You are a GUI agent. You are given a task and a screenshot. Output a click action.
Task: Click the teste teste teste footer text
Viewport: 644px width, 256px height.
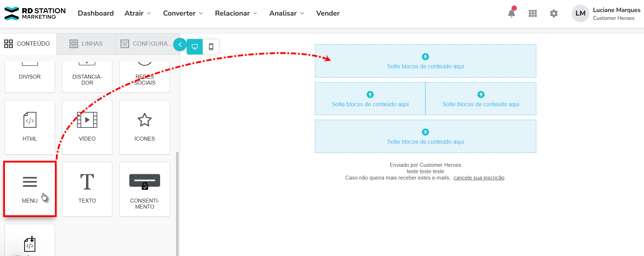click(x=425, y=171)
